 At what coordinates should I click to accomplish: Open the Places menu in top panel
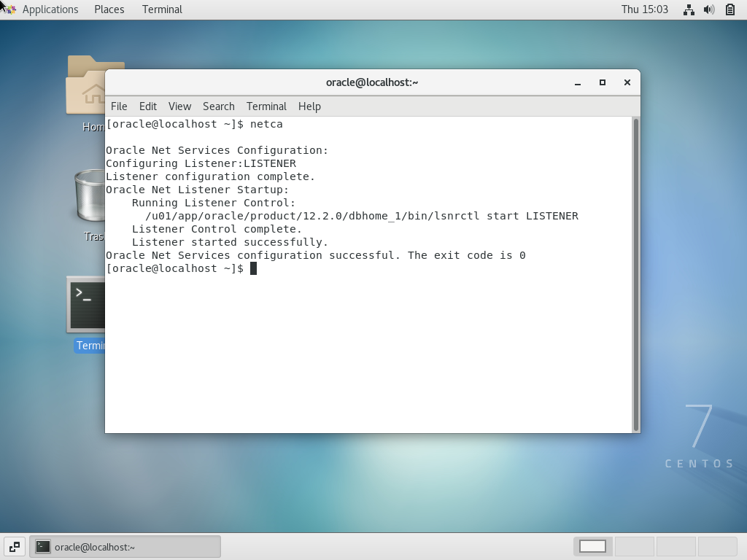(109, 9)
